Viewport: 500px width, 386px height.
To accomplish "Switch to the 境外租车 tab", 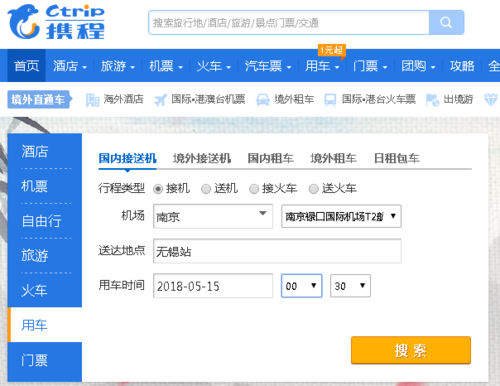I will coord(333,158).
